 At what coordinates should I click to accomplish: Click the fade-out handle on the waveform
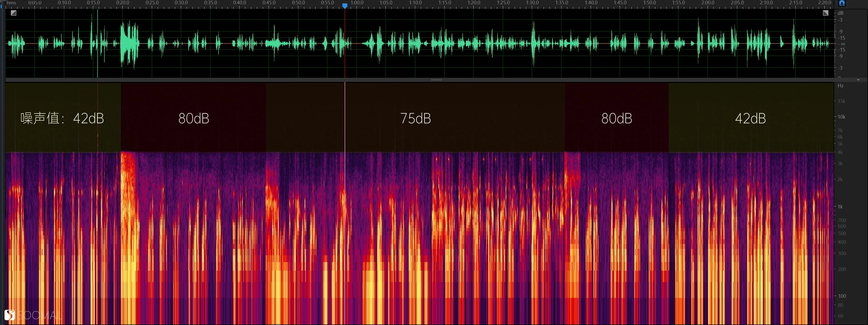click(826, 13)
